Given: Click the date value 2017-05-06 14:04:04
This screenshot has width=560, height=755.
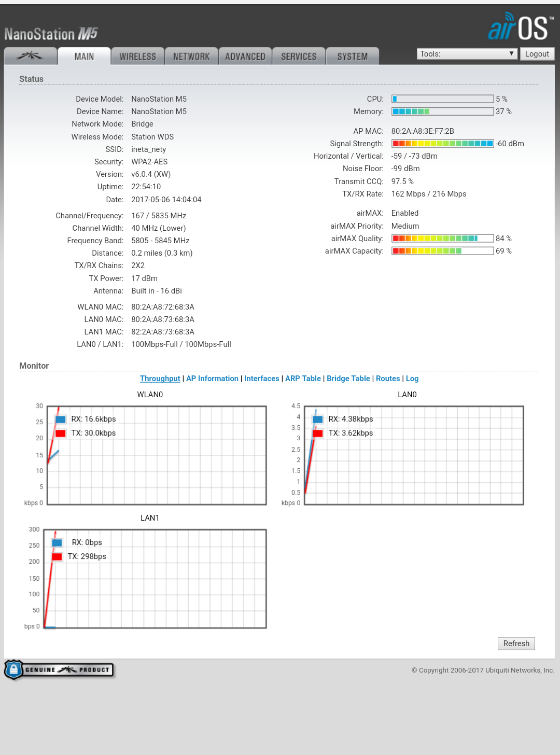Looking at the screenshot, I should [x=166, y=200].
